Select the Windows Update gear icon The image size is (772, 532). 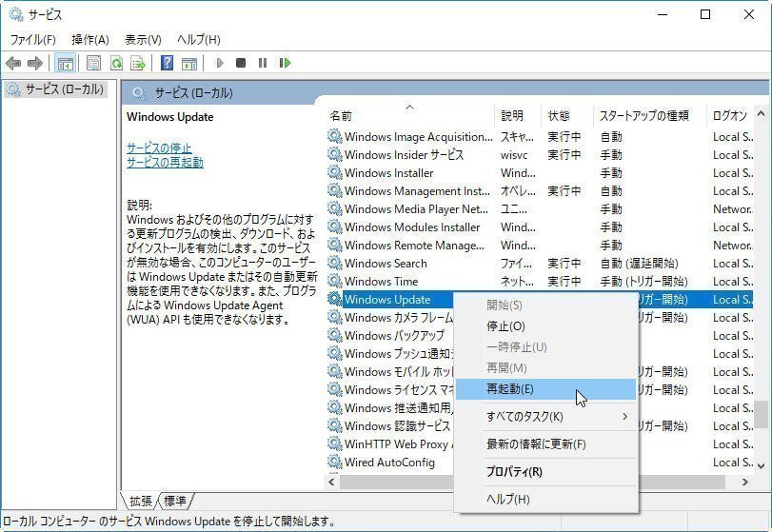pyautogui.click(x=335, y=299)
